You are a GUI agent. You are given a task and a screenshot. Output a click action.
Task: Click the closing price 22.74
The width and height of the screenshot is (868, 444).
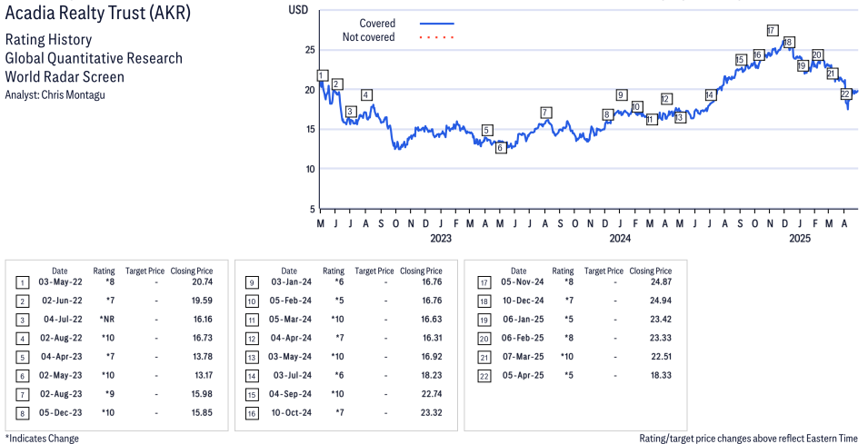click(431, 394)
